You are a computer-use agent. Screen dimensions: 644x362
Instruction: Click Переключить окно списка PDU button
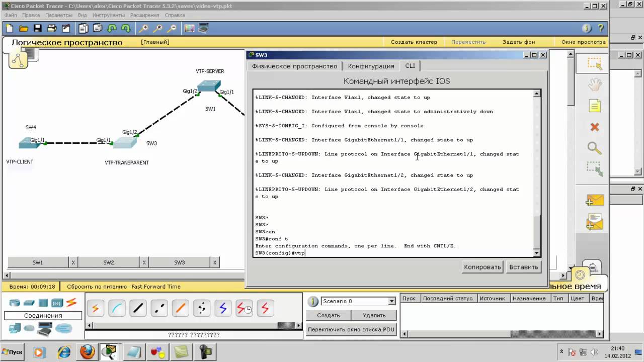coord(351,329)
